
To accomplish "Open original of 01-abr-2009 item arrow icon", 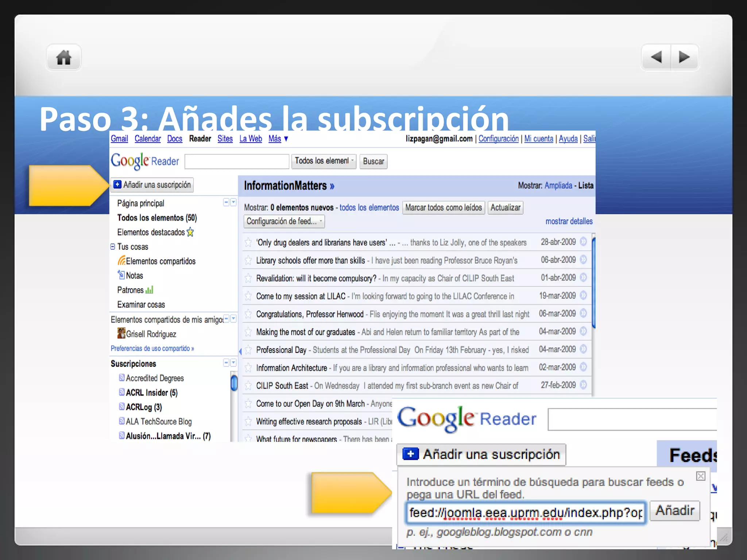I will [x=583, y=277].
